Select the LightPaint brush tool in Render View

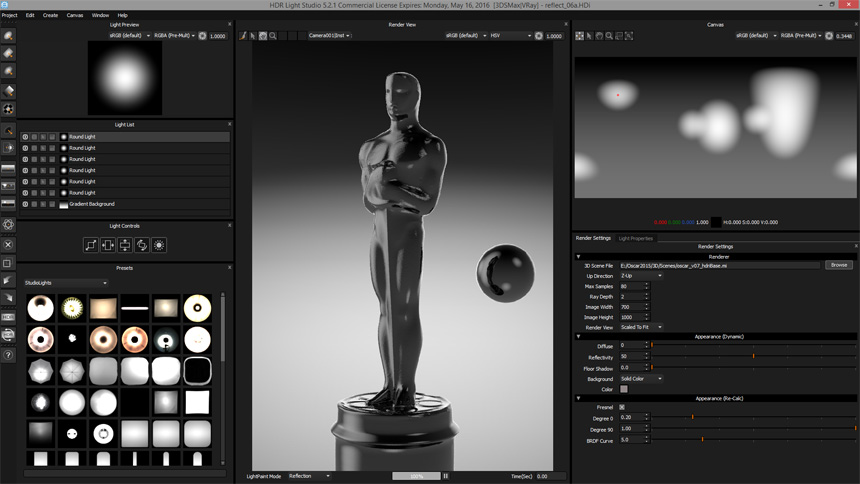point(243,36)
